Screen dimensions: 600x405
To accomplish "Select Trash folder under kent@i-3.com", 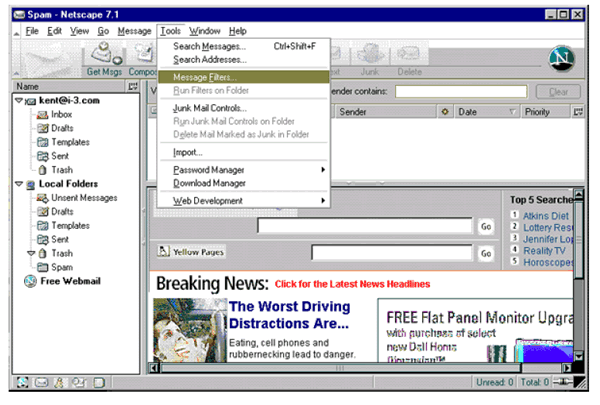I will click(x=62, y=170).
